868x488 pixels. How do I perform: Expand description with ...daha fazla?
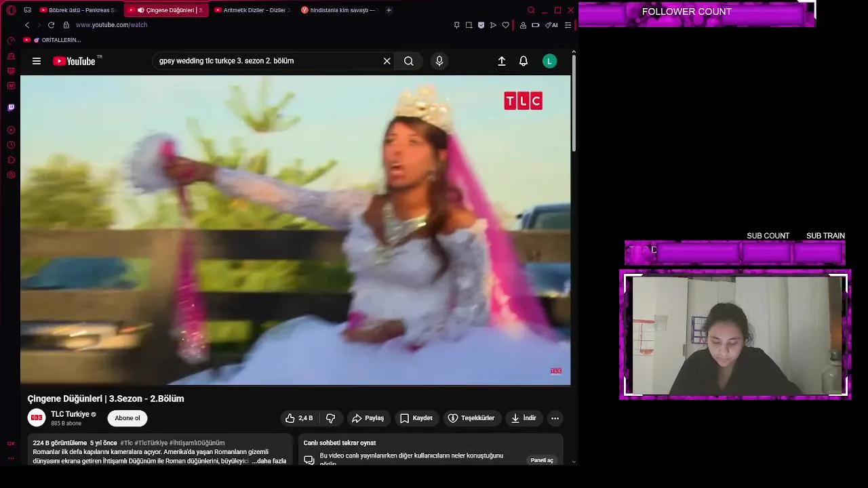269,461
